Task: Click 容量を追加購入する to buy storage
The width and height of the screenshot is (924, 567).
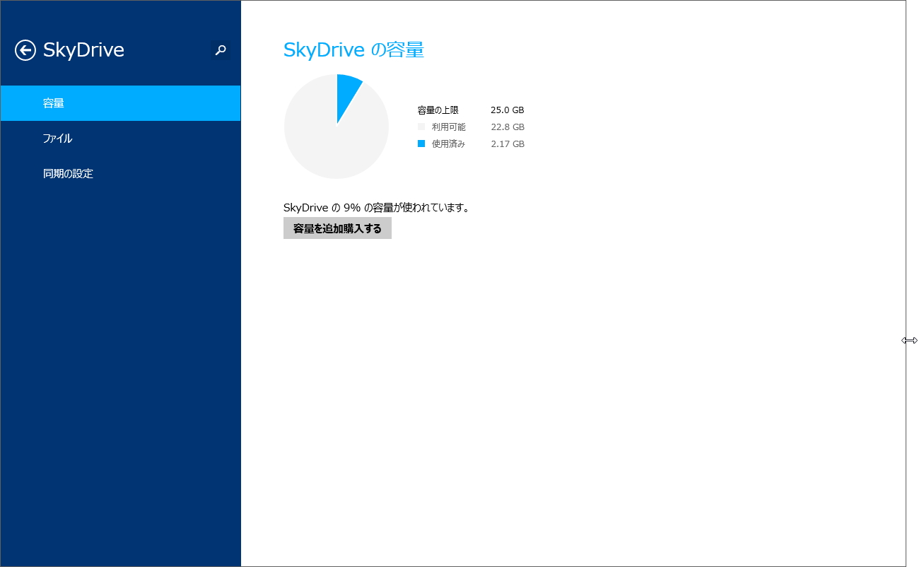Action: (x=337, y=228)
